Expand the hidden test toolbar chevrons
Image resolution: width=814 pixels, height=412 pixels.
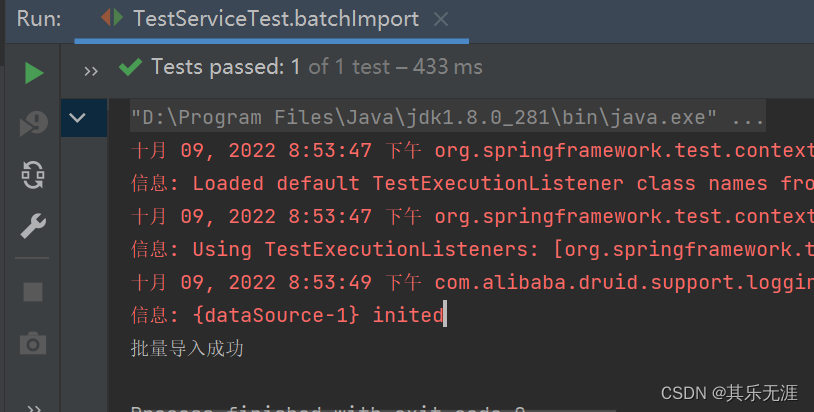click(x=91, y=70)
